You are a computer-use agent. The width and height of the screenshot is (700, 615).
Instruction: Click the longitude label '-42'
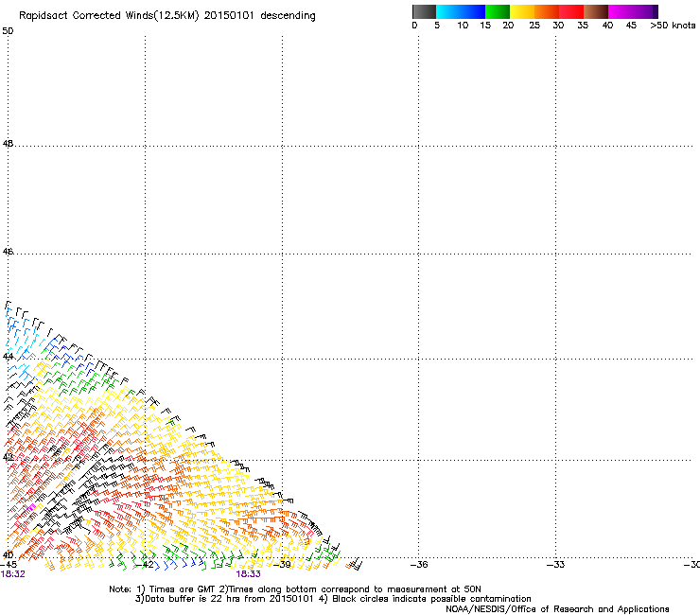145,565
